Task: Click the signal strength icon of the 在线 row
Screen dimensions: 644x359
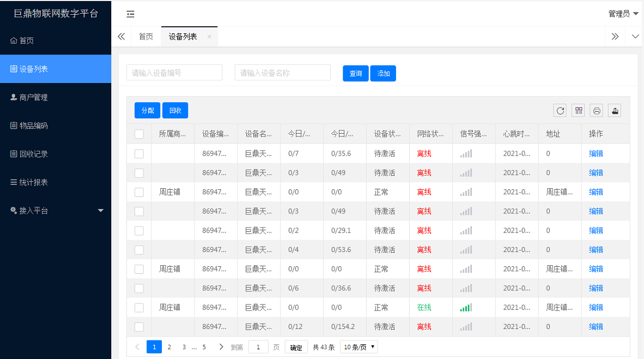Action: pyautogui.click(x=466, y=307)
